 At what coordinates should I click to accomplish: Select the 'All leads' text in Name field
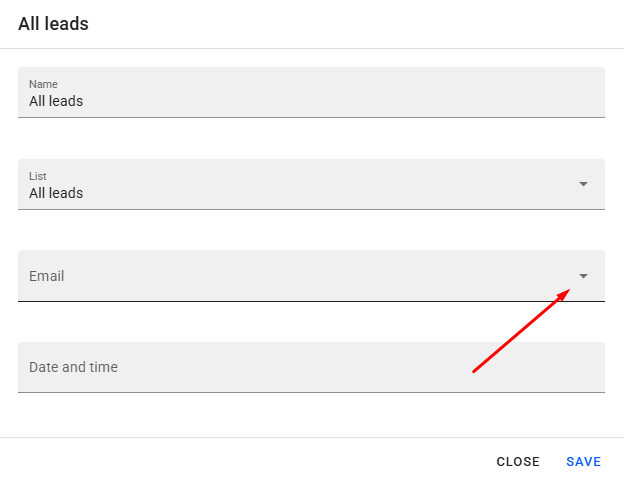pyautogui.click(x=56, y=101)
